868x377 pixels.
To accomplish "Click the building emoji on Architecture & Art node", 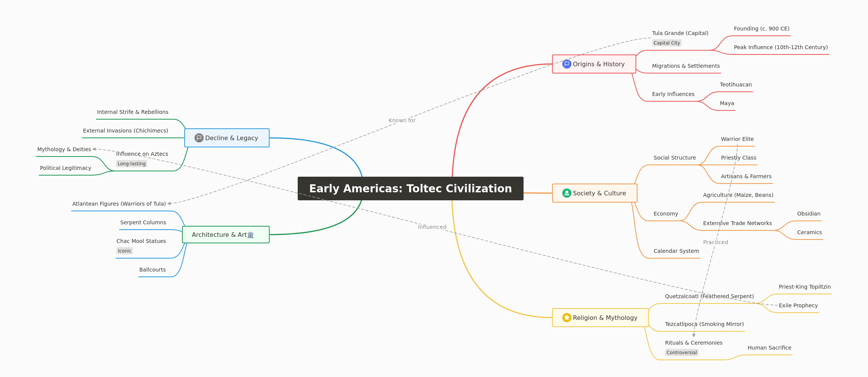I will pyautogui.click(x=250, y=235).
